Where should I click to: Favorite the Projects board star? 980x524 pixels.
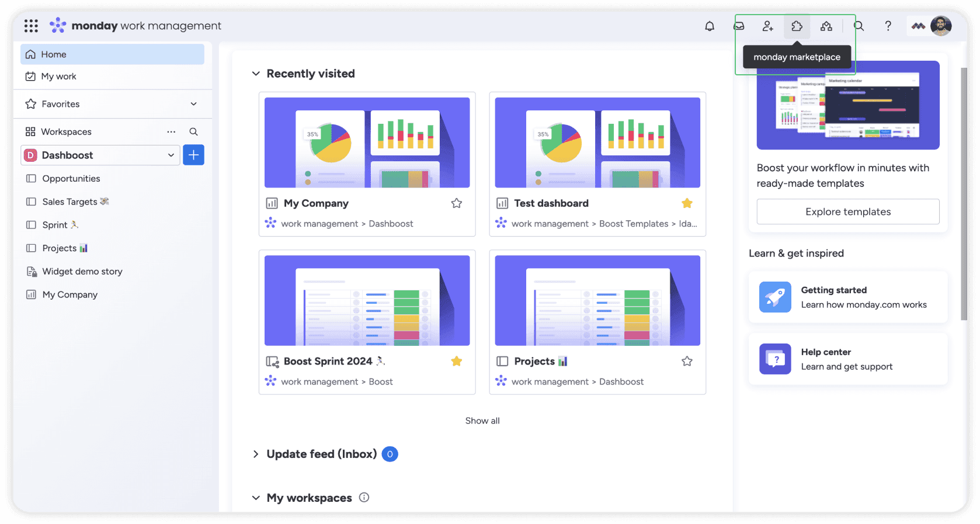tap(687, 361)
